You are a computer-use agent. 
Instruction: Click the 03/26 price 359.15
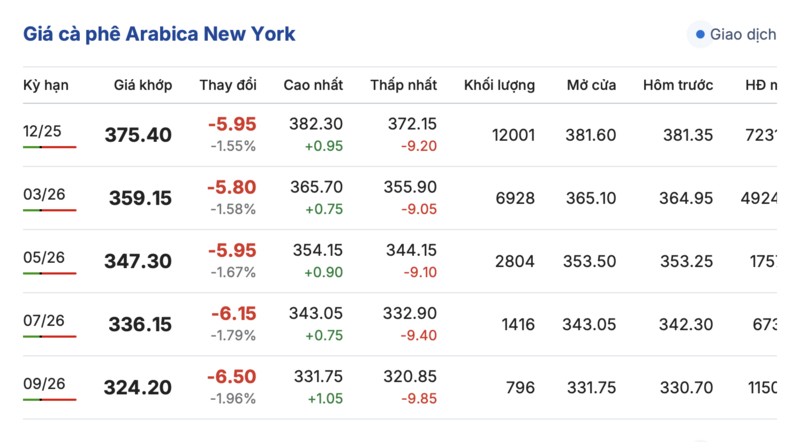[139, 198]
